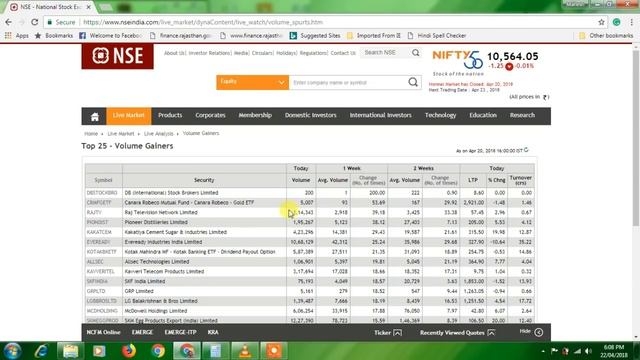Open Membership menu
The width and height of the screenshot is (640, 360).
[255, 116]
